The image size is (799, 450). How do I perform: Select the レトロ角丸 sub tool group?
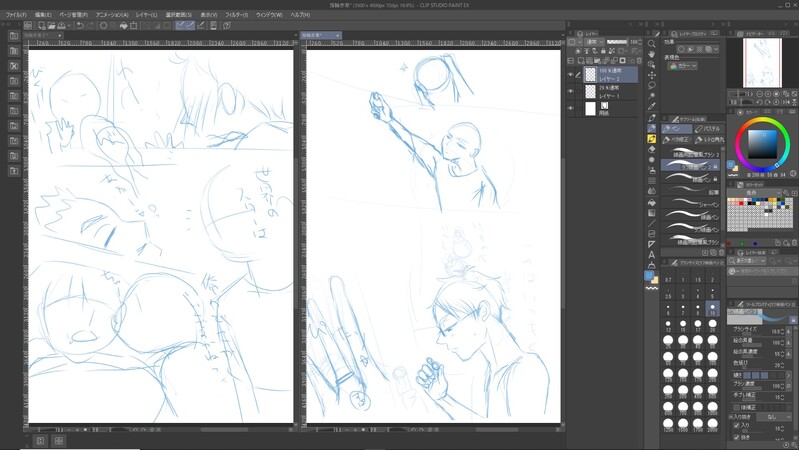[708, 139]
